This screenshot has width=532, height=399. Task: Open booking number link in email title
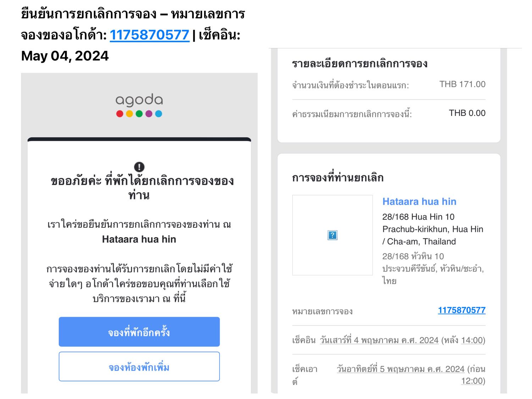(149, 35)
